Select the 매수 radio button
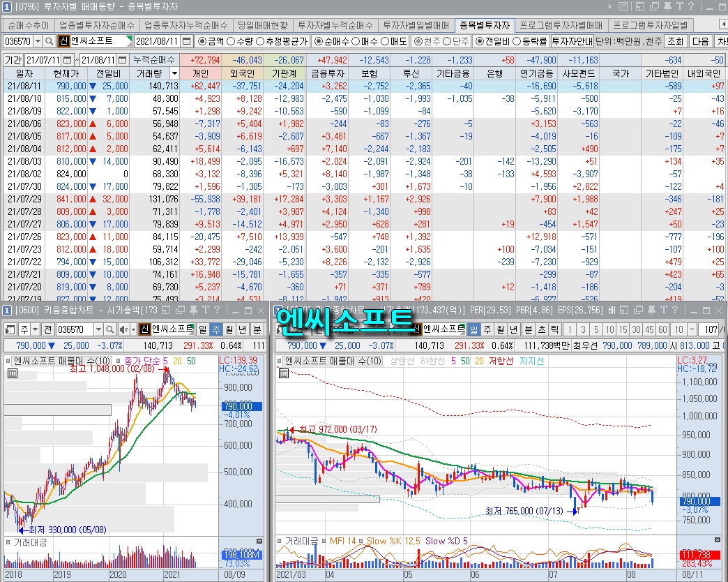Viewport: 728px width, 582px height. click(356, 41)
